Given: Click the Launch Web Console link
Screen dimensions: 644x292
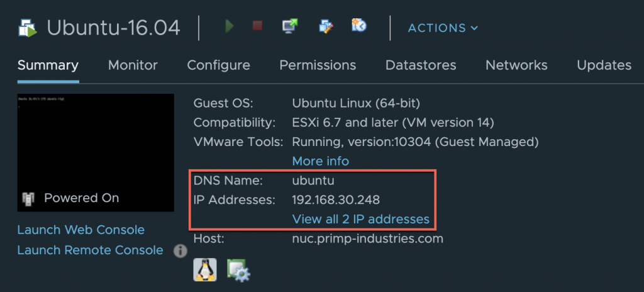Looking at the screenshot, I should tap(80, 230).
